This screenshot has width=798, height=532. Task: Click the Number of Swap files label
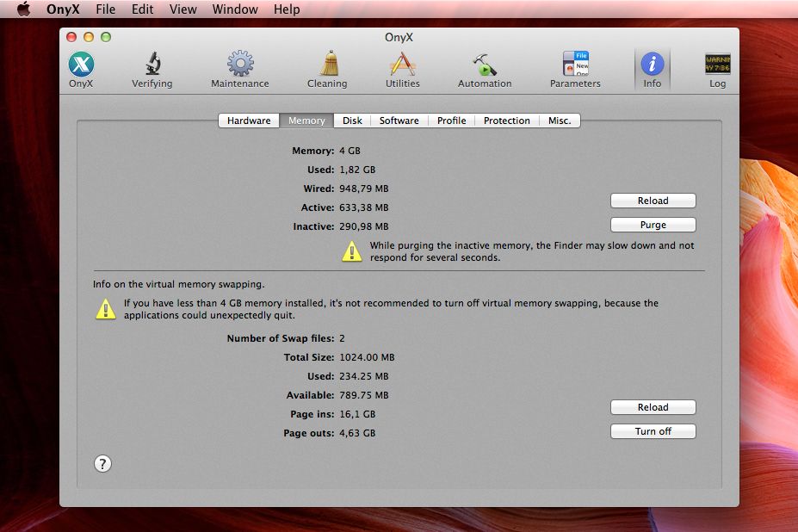coord(281,338)
